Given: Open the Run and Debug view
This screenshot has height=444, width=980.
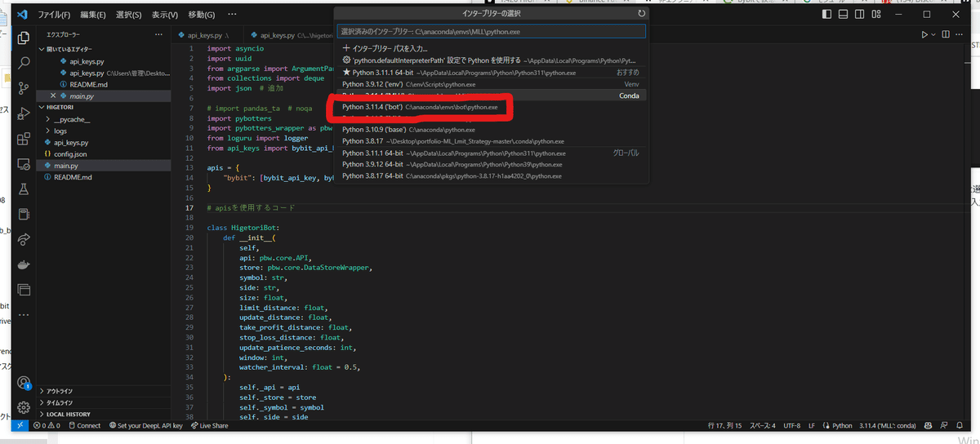Looking at the screenshot, I should tap(24, 113).
